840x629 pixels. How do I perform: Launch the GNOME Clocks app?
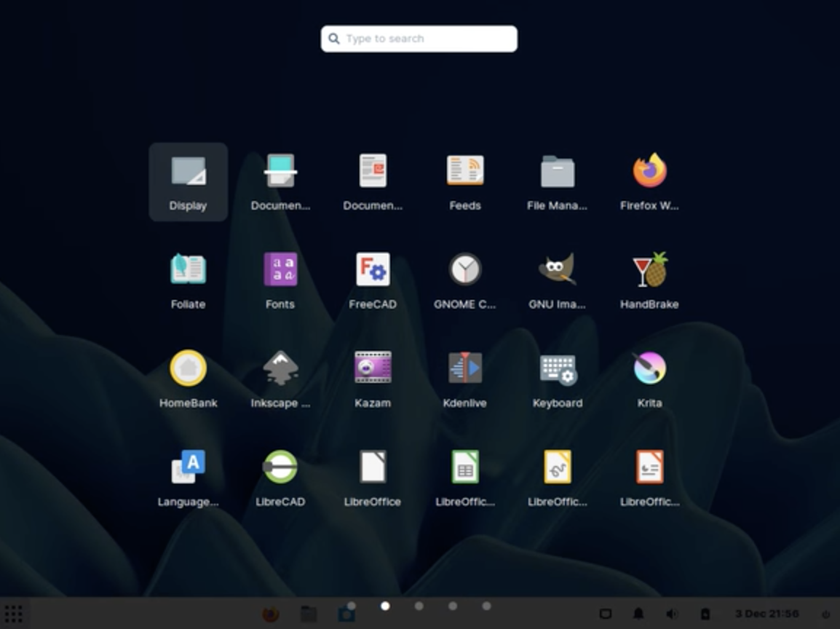[465, 281]
